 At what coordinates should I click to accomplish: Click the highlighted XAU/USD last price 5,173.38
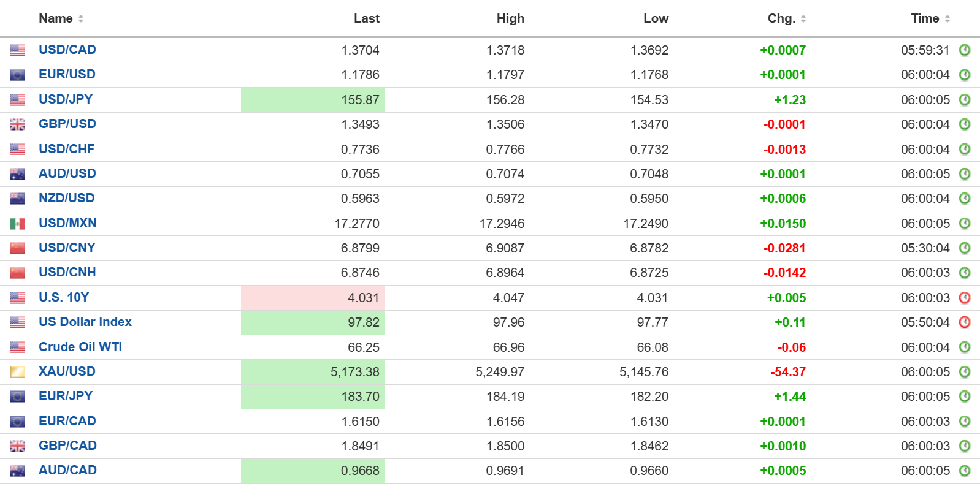coord(354,372)
